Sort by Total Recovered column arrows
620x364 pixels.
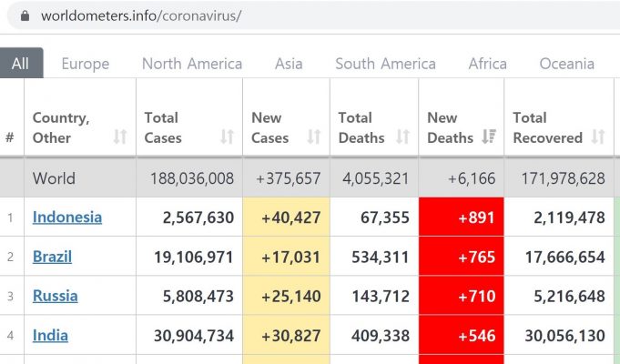[x=598, y=137]
